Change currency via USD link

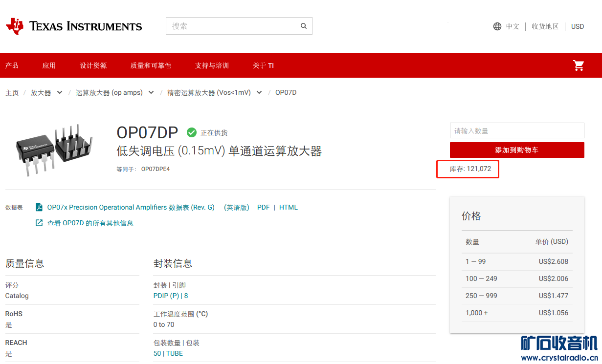pos(578,26)
